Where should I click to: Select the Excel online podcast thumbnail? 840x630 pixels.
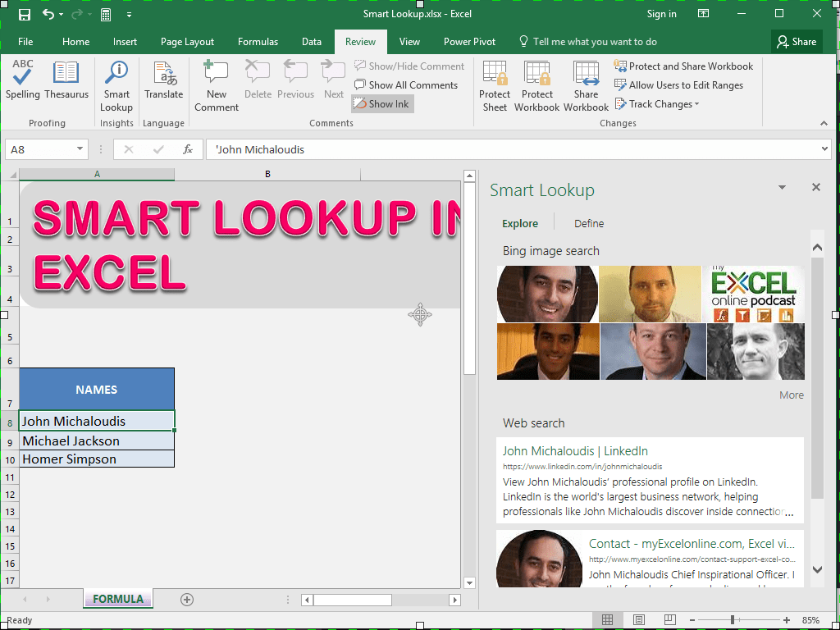click(753, 294)
